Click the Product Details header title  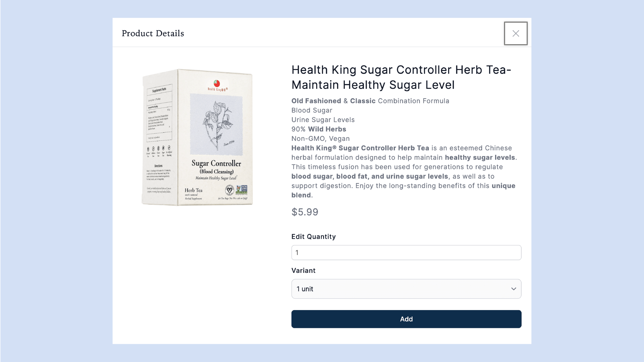pos(153,33)
